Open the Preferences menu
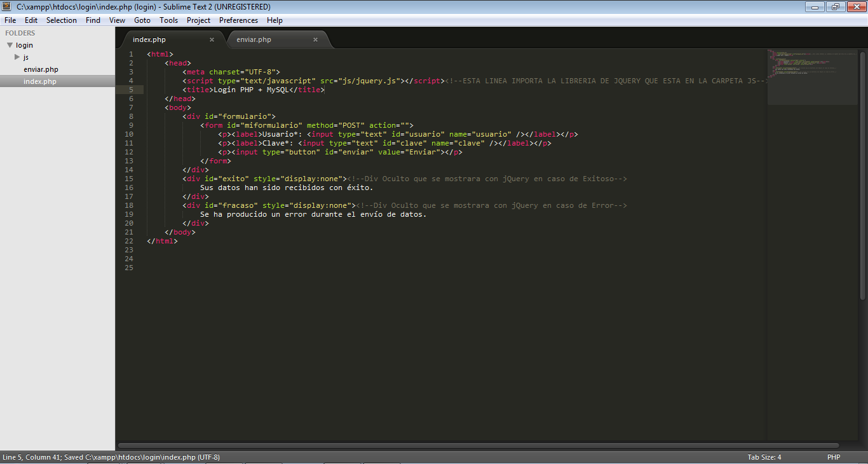868x464 pixels. click(x=238, y=20)
